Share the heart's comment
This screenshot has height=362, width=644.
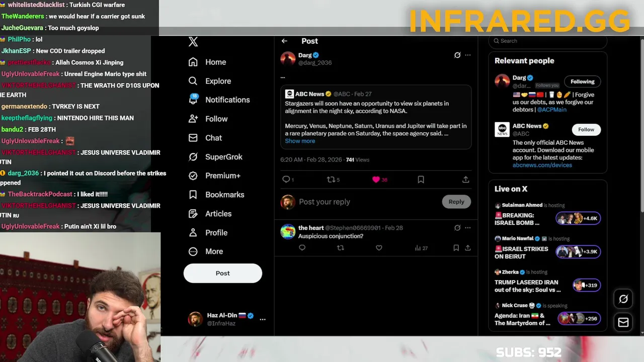(x=467, y=248)
